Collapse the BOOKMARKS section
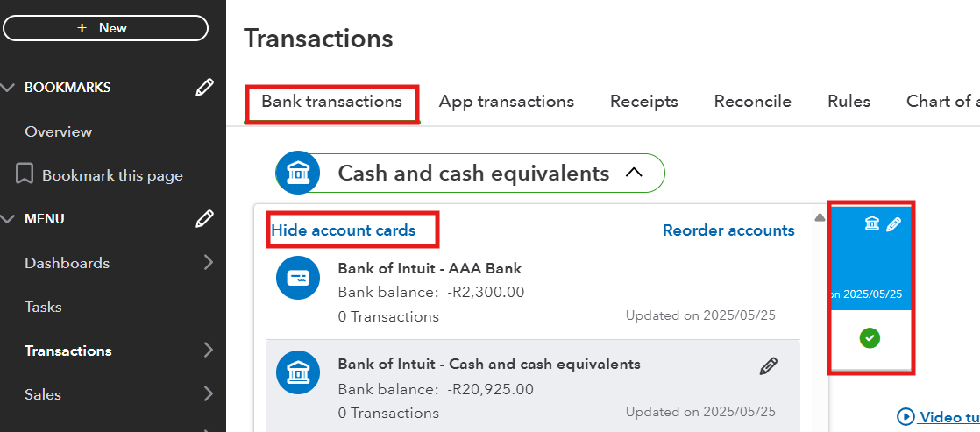Screen dimensions: 980x432 (9, 88)
